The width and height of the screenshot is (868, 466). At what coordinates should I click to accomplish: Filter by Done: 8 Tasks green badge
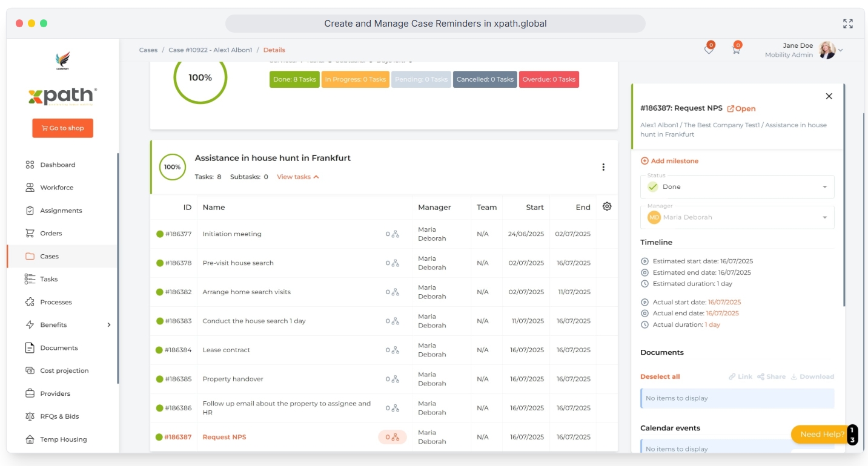point(294,79)
